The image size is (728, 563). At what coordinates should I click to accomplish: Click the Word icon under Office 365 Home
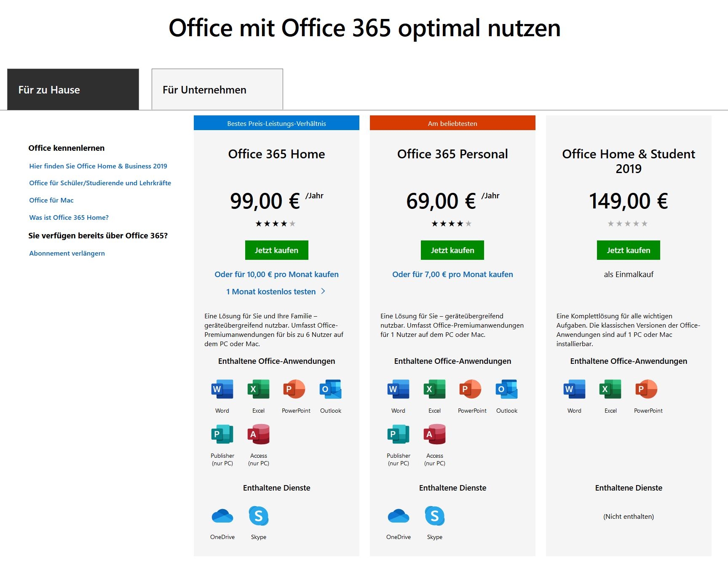coord(222,389)
